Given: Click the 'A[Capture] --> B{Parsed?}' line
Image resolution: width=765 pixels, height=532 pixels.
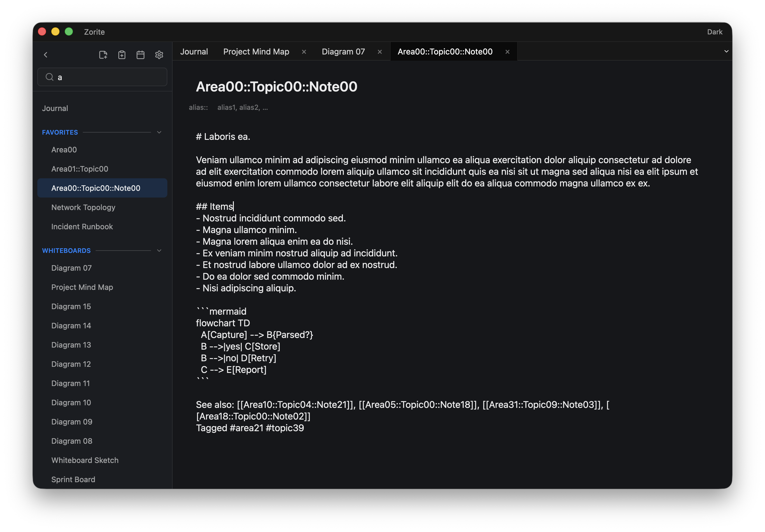Looking at the screenshot, I should pos(257,334).
